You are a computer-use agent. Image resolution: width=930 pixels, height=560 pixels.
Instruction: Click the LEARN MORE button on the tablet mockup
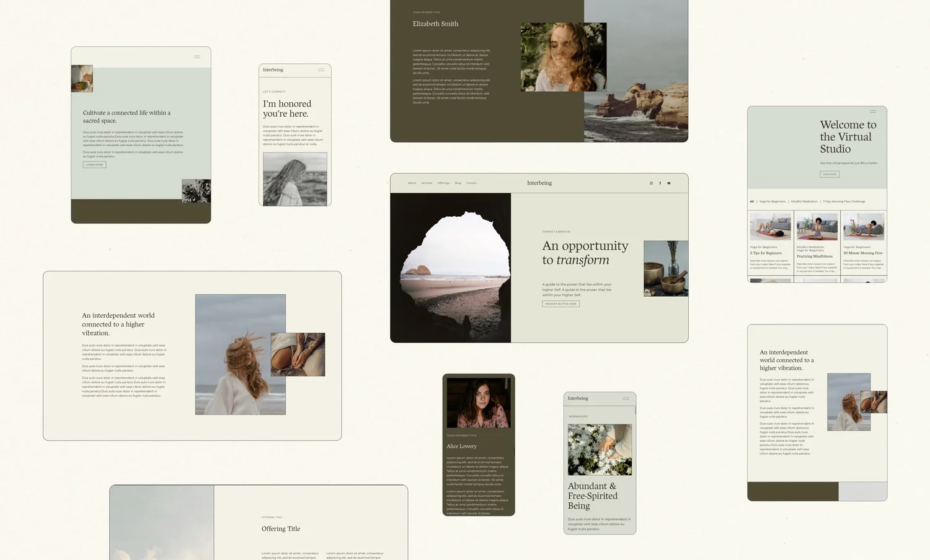coord(94,164)
